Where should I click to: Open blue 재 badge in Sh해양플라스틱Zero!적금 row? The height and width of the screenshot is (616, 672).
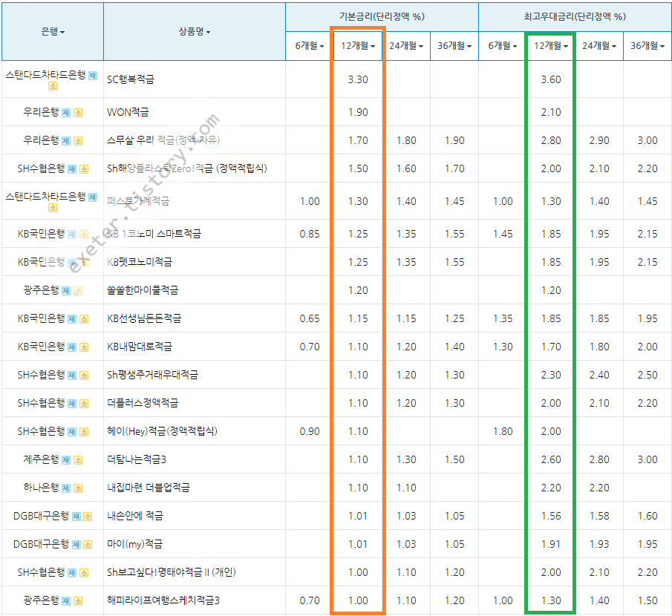(72, 169)
